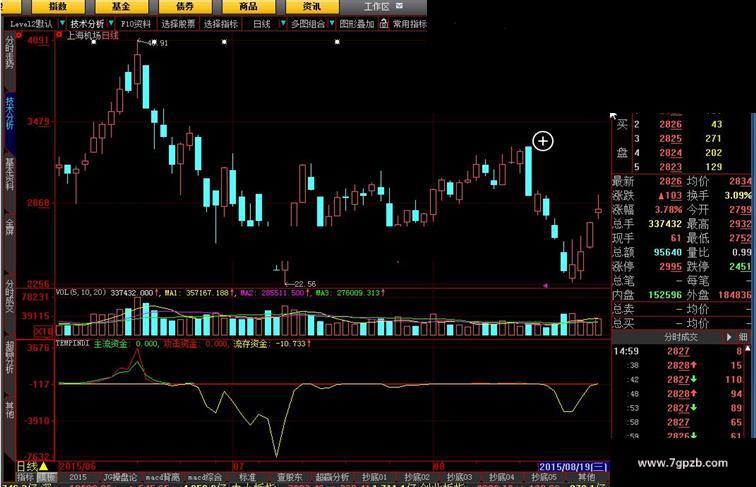Screen dimensions: 756x487
Task: Open the 基金 top tab
Action: click(121, 7)
